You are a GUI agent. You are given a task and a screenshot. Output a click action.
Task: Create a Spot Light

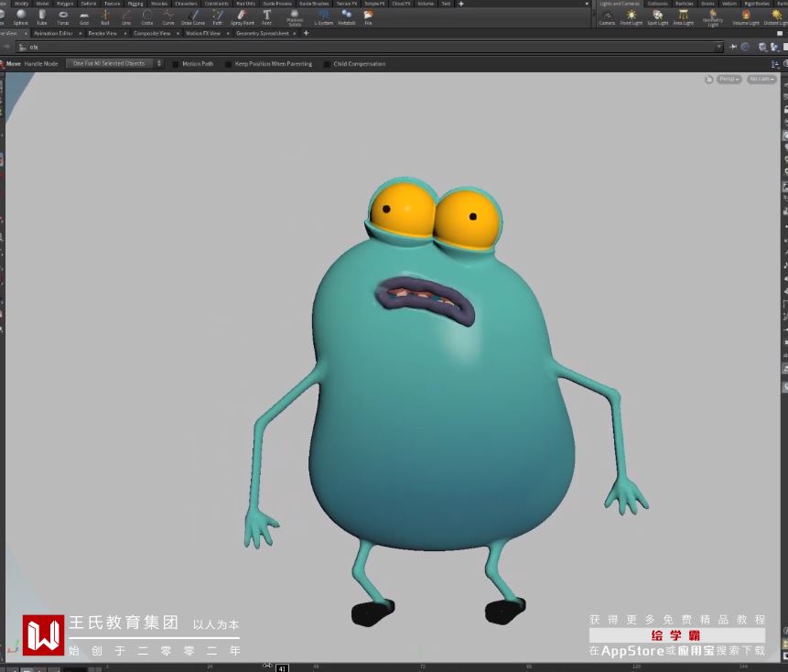pos(658,16)
